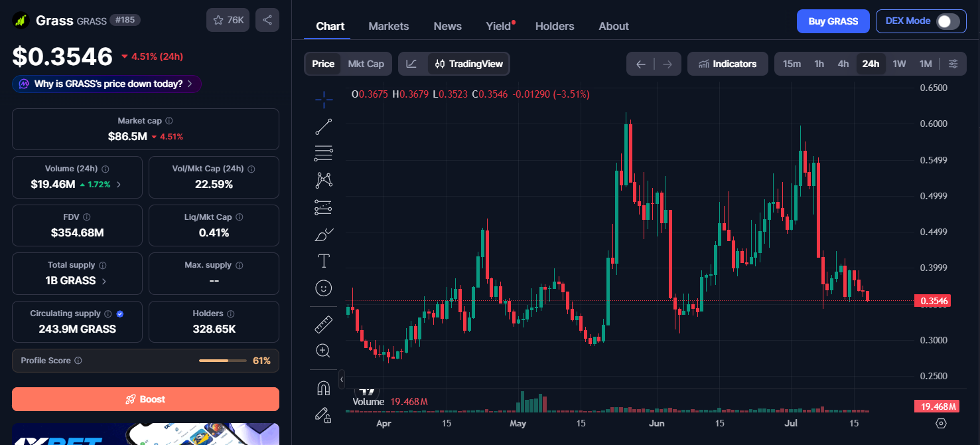Click the 243.9M GRASS circulating value
Screen dimensions: 980x445
(77, 329)
